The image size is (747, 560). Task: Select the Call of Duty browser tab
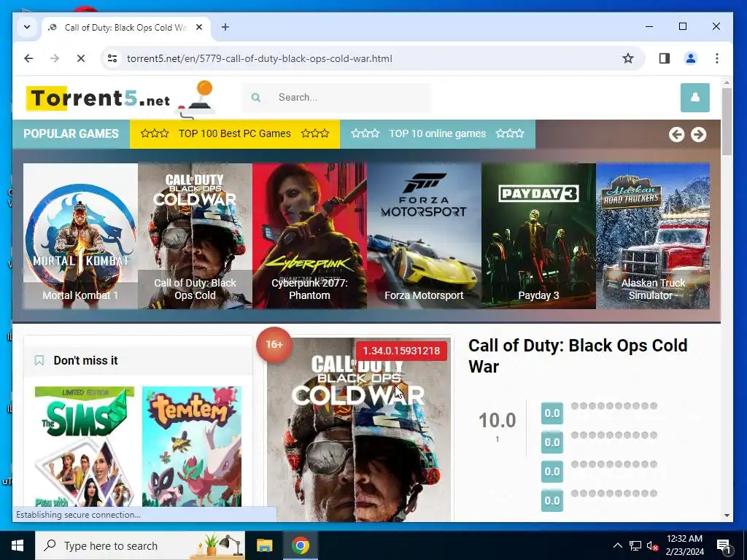[125, 27]
